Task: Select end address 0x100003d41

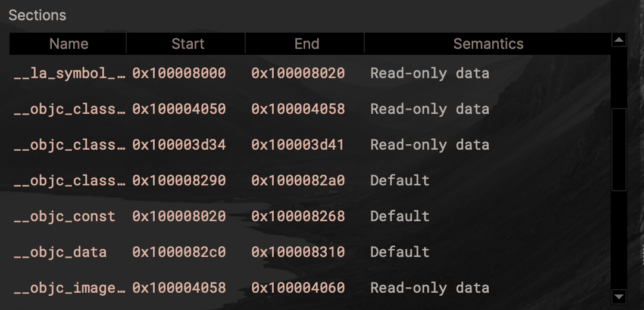Action: 298,145
